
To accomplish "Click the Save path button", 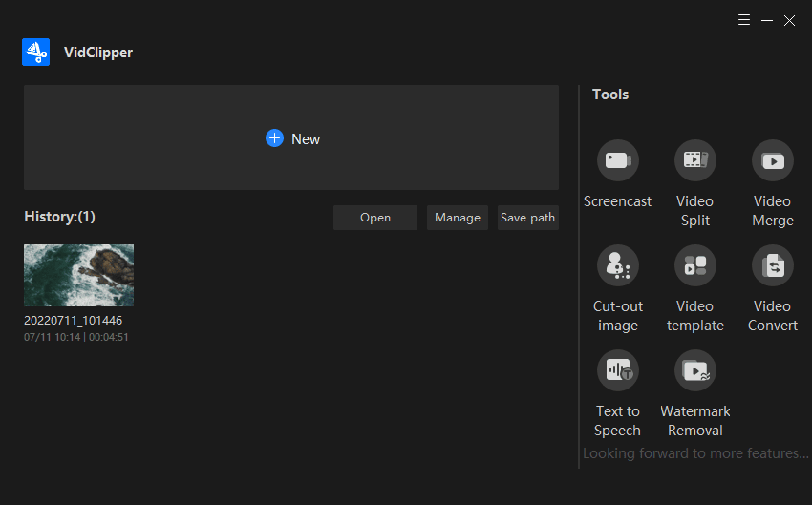I will (x=527, y=218).
